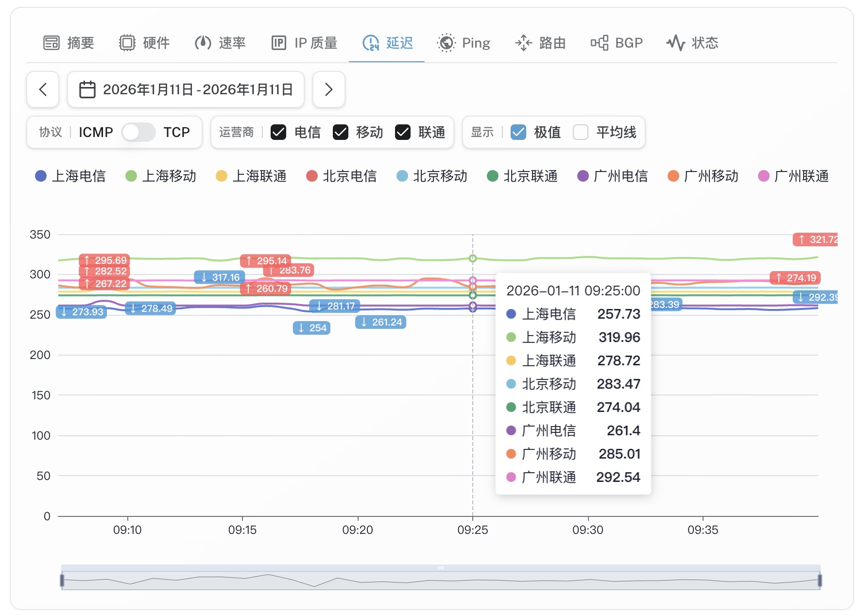Switch to the IP 质量 tab
The image size is (860, 616).
[304, 43]
